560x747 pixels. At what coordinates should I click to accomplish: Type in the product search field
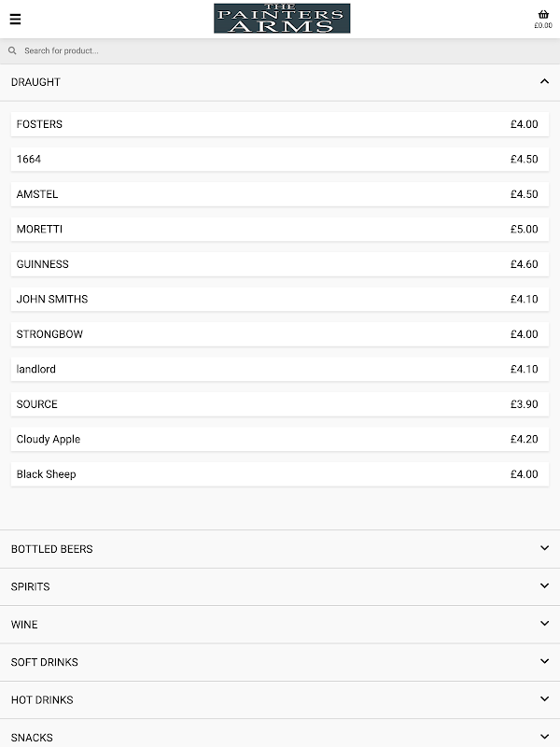click(x=280, y=51)
